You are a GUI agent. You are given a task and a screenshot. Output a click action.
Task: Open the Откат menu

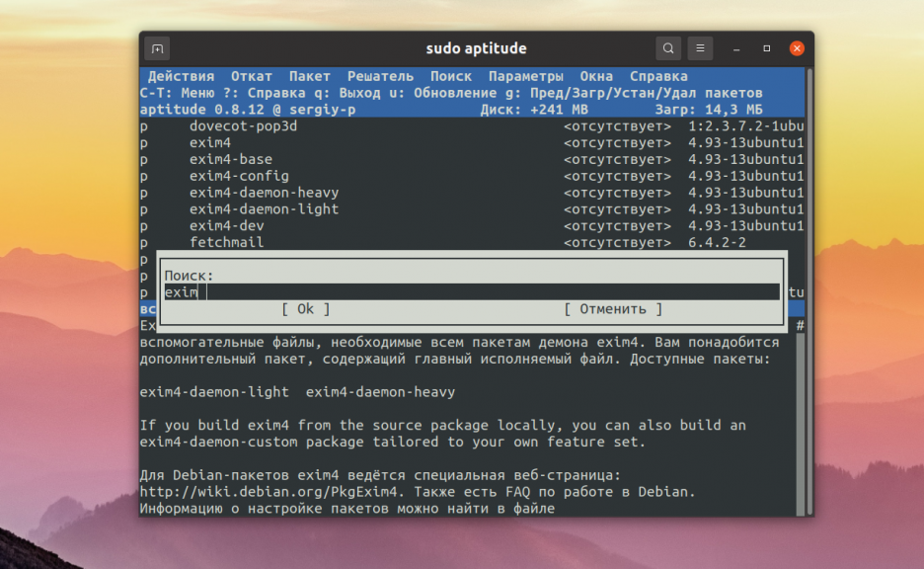pos(251,76)
